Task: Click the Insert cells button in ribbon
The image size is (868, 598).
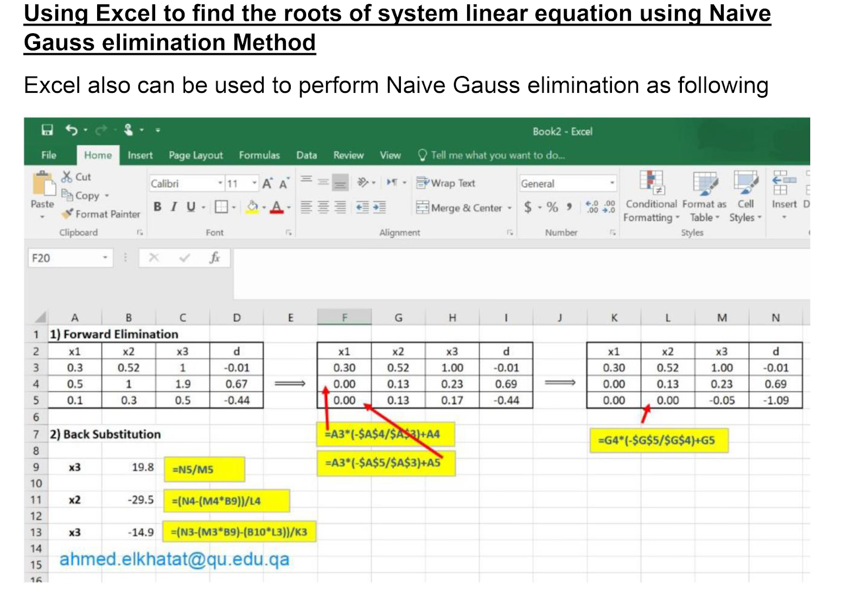Action: 784,195
